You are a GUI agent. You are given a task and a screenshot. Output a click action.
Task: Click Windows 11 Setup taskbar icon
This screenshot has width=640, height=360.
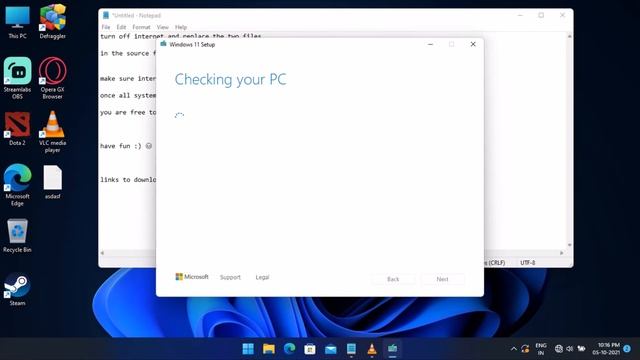coord(392,349)
